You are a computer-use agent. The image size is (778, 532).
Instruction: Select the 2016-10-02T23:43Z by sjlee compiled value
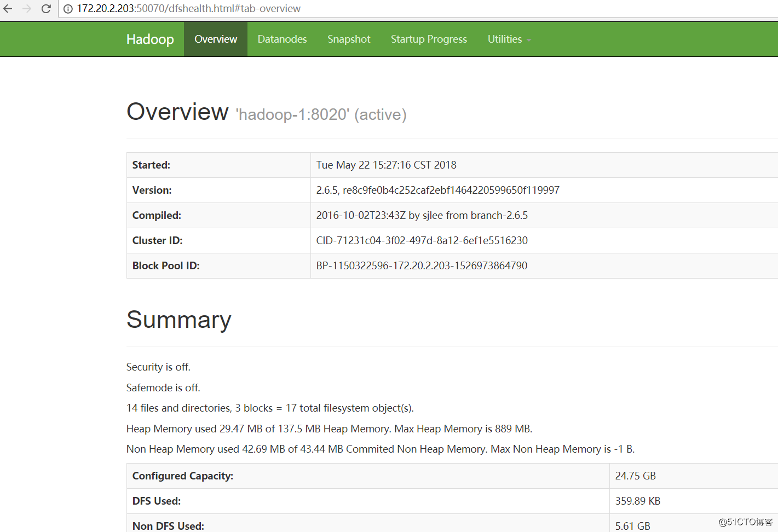click(x=422, y=215)
